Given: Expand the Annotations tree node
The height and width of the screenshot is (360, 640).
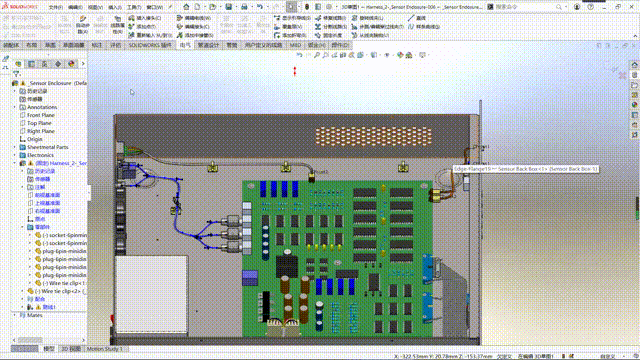Looking at the screenshot, I should 15,107.
